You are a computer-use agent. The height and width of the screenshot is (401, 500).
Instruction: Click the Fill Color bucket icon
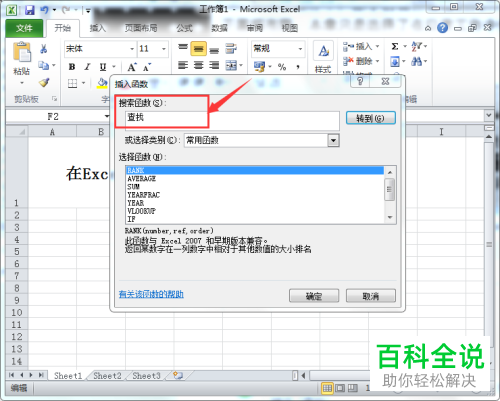pos(102,83)
